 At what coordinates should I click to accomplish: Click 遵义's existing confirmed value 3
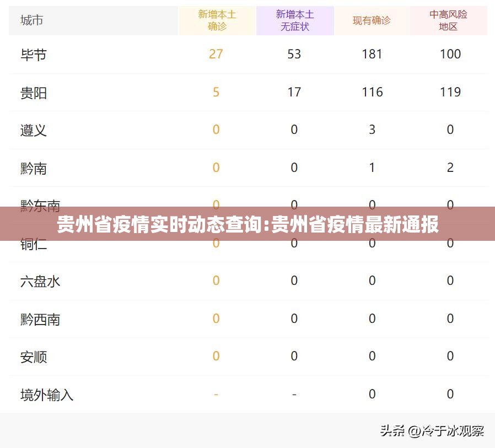coord(372,129)
